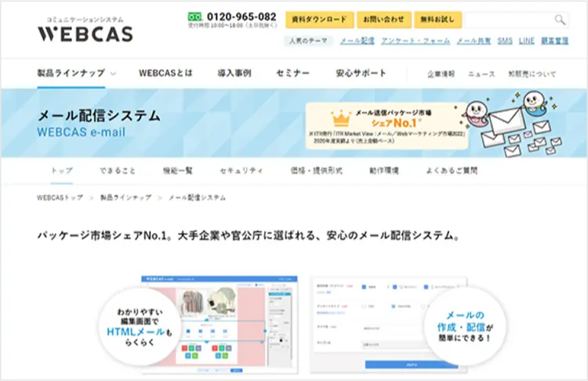Open the アンケート・フォーム link
This screenshot has width=588, height=381.
coord(415,41)
